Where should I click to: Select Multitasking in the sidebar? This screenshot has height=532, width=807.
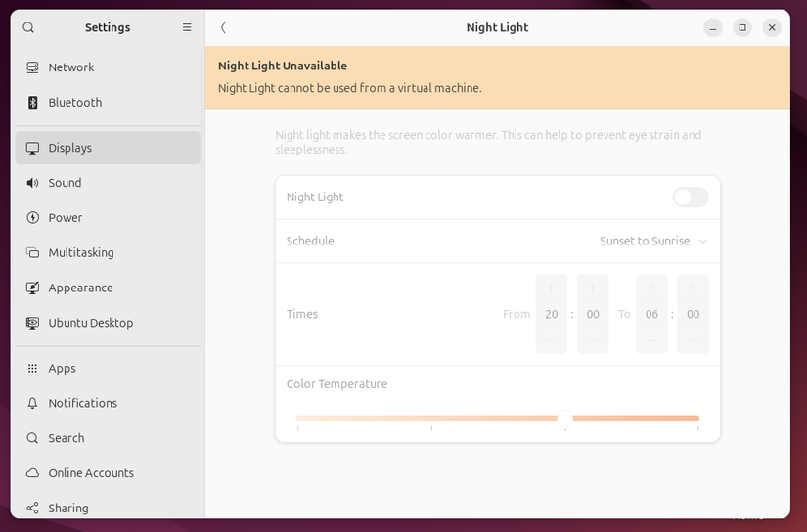click(81, 252)
